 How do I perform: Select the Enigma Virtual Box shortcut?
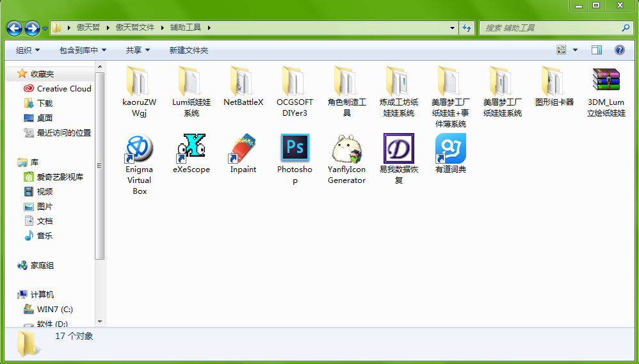coord(139,164)
